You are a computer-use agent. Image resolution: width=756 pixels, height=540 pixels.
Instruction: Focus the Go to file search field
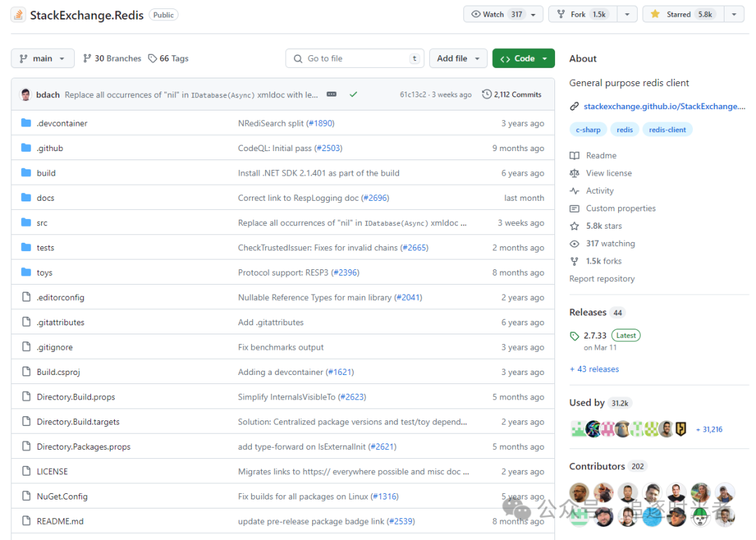click(355, 58)
